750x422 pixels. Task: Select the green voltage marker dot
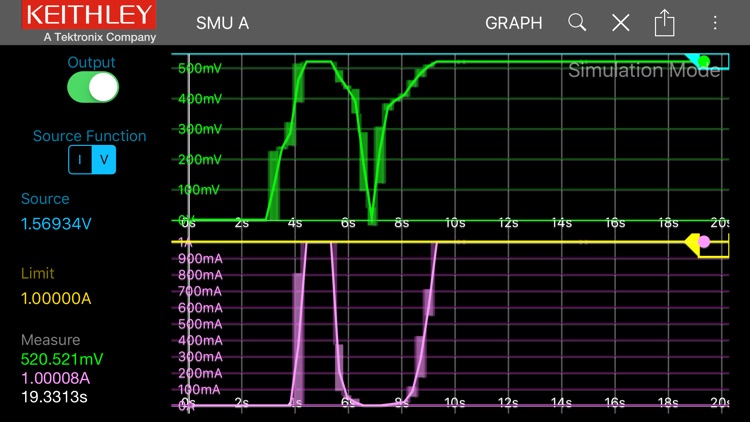click(x=704, y=62)
